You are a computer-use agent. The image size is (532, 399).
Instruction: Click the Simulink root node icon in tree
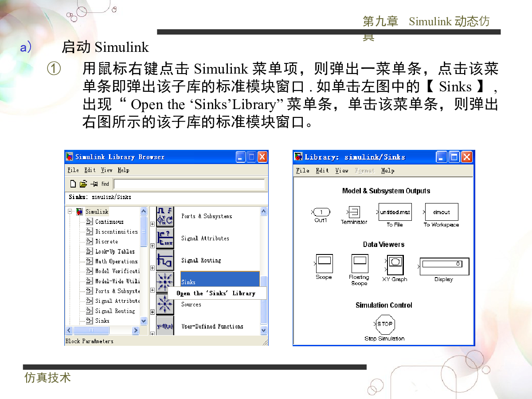click(x=79, y=211)
